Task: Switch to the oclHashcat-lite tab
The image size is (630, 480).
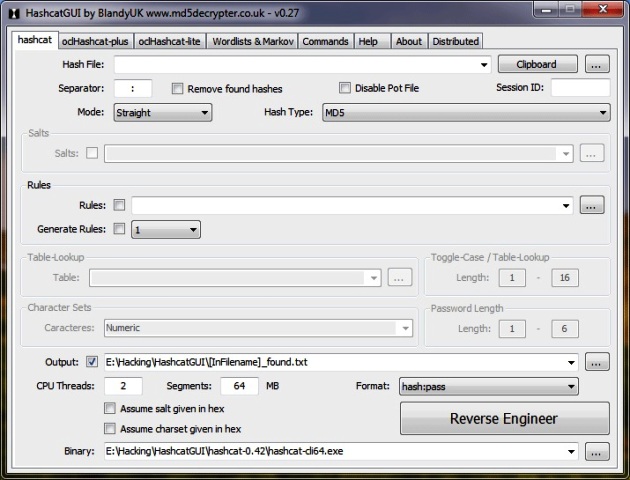Action: pos(170,41)
